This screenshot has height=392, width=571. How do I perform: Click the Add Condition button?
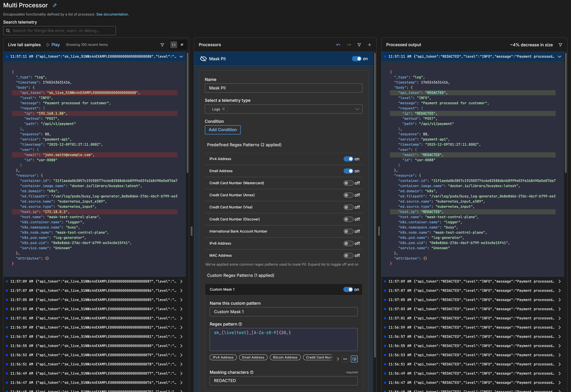point(223,130)
